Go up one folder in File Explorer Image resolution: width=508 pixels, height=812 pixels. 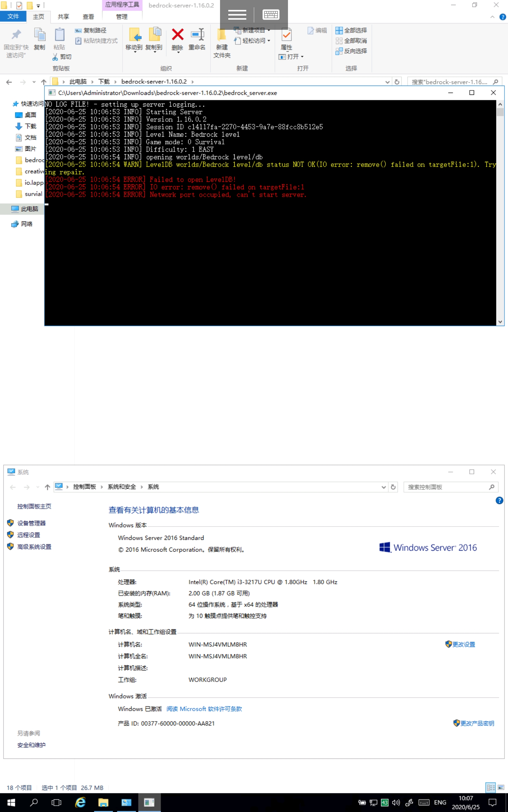click(x=44, y=82)
